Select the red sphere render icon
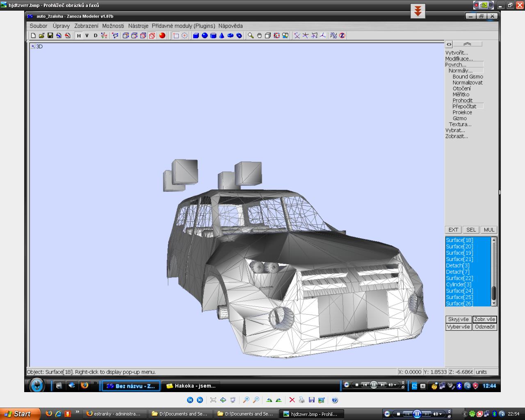 pyautogui.click(x=162, y=36)
